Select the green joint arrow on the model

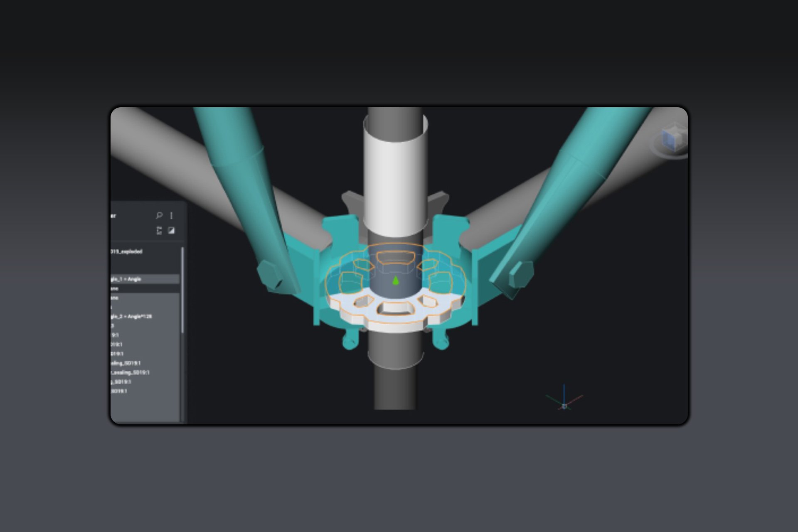(396, 281)
